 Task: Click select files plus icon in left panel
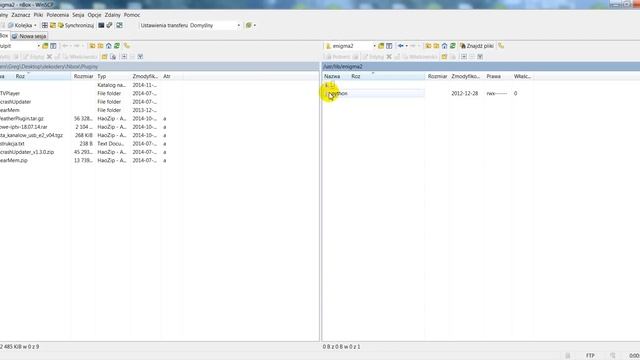click(x=124, y=57)
